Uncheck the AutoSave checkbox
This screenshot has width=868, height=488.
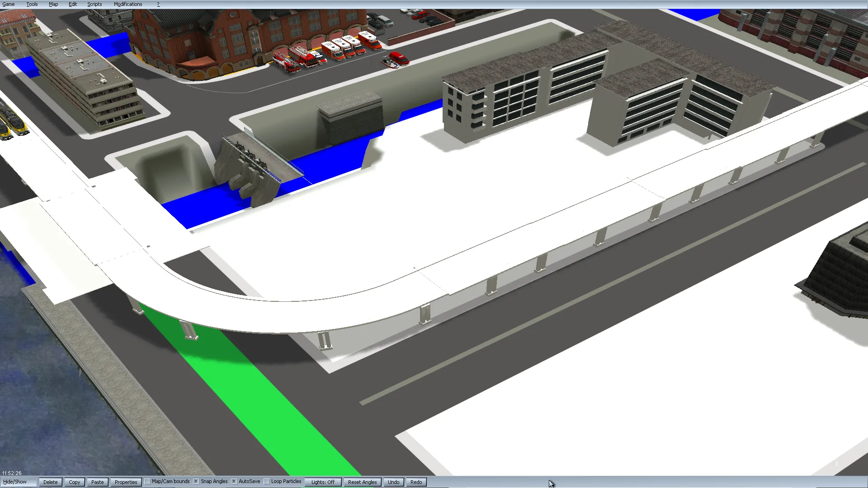pos(234,482)
